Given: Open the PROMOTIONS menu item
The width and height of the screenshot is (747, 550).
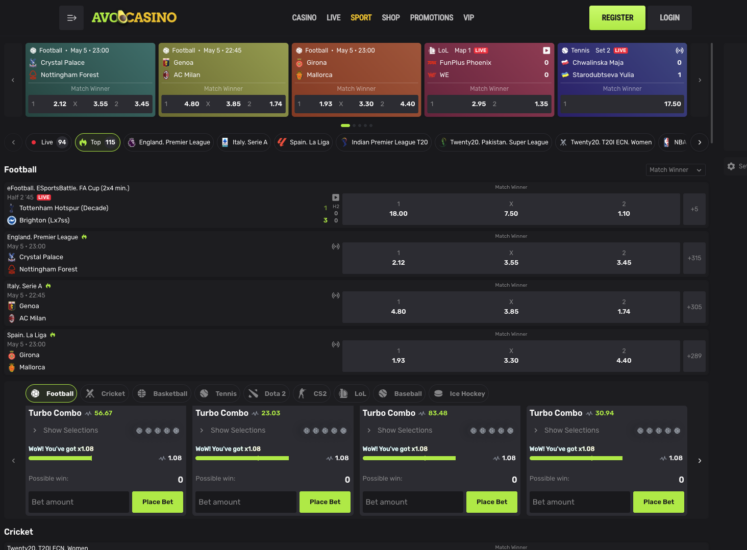Looking at the screenshot, I should click(432, 18).
